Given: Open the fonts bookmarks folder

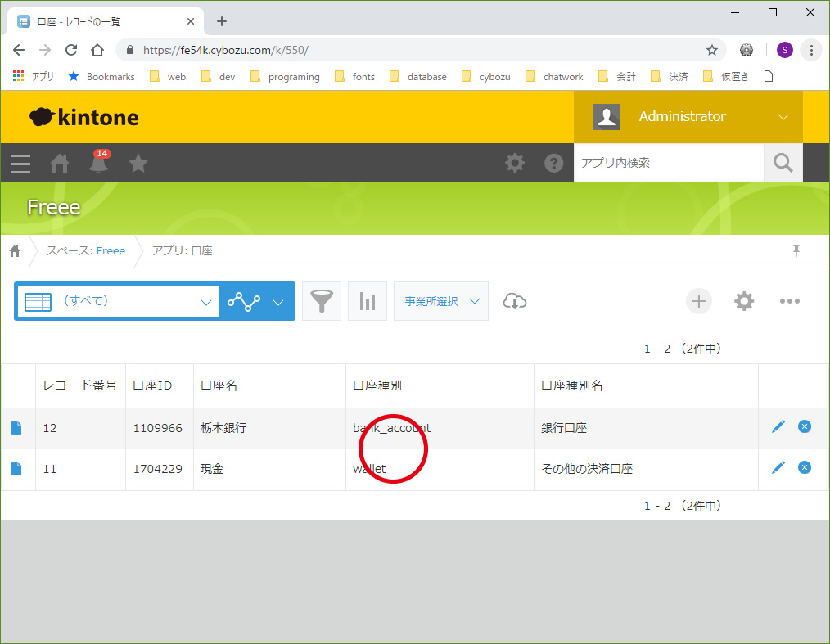Looking at the screenshot, I should pyautogui.click(x=354, y=77).
